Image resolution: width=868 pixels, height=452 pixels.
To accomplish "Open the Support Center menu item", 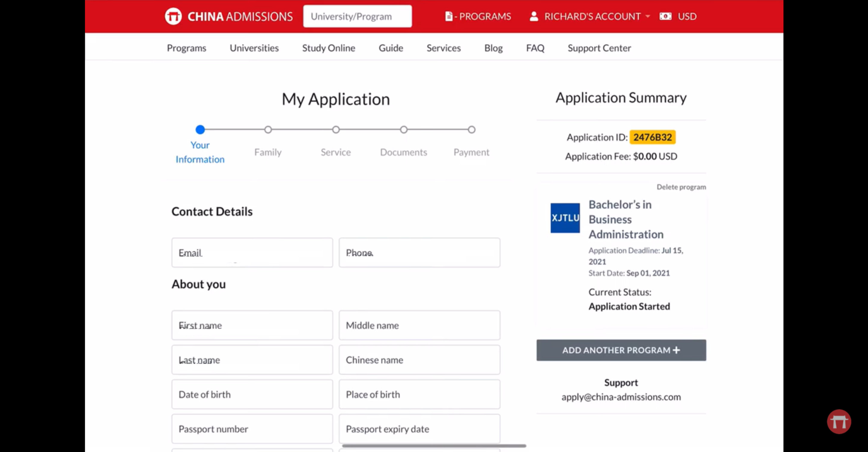I will click(x=599, y=48).
